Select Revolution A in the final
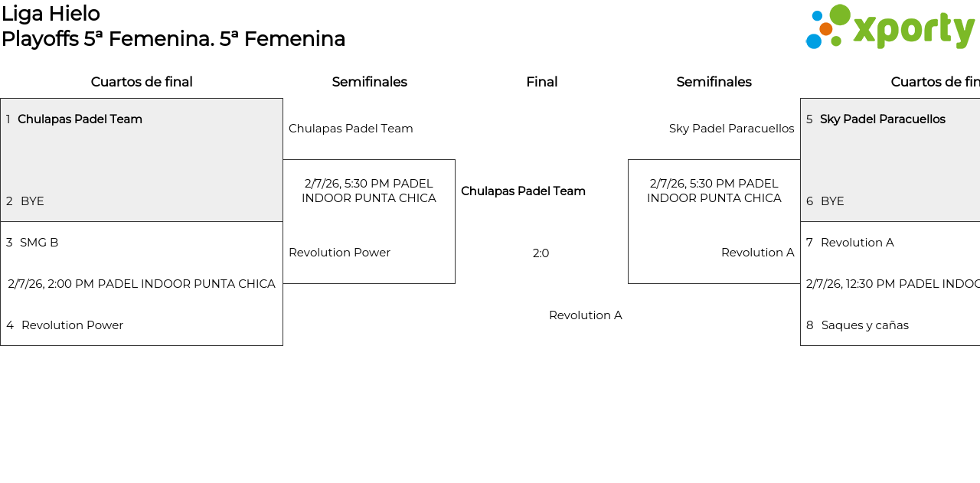Image resolution: width=980 pixels, height=483 pixels. pyautogui.click(x=586, y=315)
